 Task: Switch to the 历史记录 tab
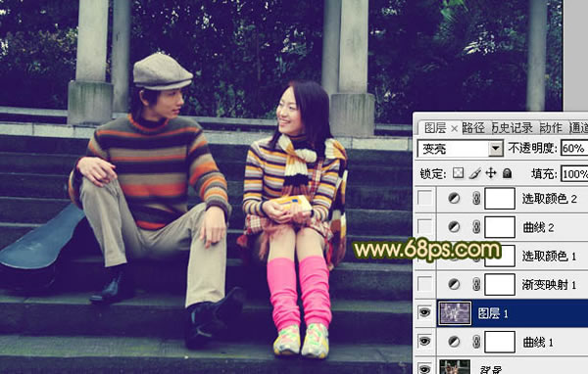[x=512, y=128]
